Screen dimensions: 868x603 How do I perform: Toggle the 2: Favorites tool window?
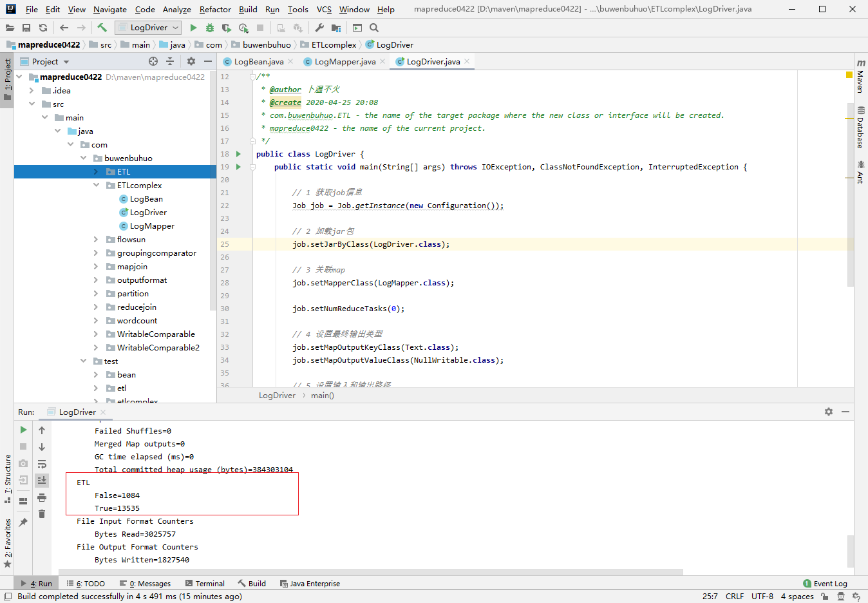click(x=7, y=543)
